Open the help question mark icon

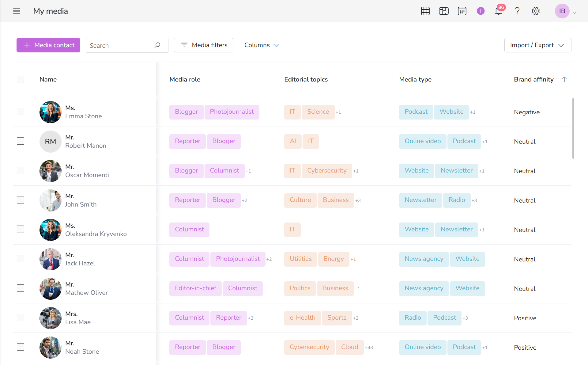(517, 11)
